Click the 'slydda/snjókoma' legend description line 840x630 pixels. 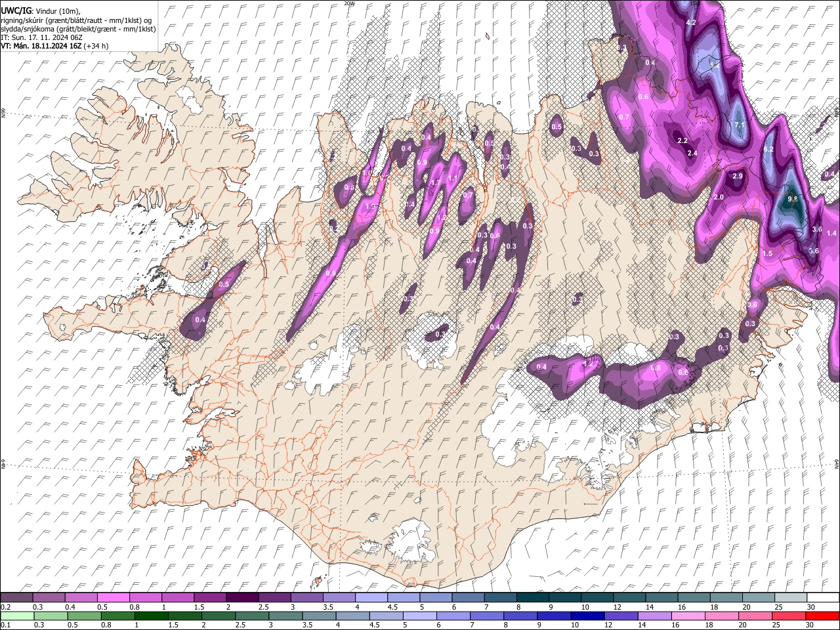pos(79,29)
